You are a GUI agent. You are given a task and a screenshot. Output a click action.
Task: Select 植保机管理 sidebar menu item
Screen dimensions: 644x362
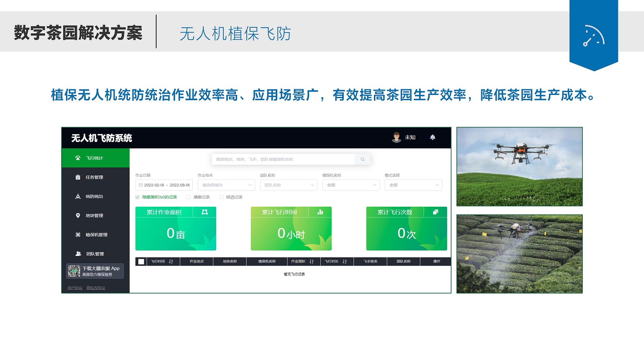pos(96,235)
